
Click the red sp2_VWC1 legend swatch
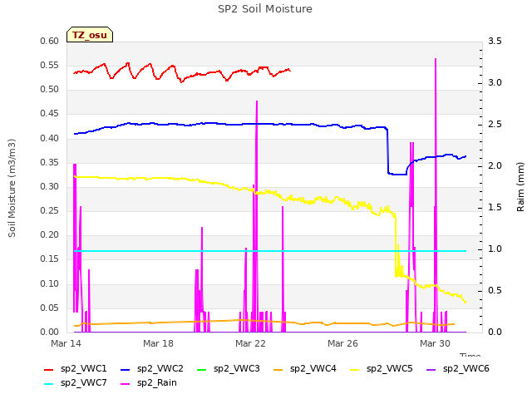click(49, 369)
